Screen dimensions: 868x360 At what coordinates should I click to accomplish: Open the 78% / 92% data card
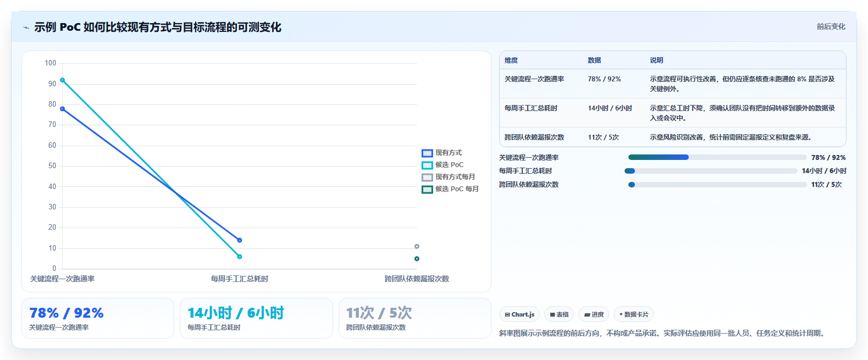click(x=98, y=318)
